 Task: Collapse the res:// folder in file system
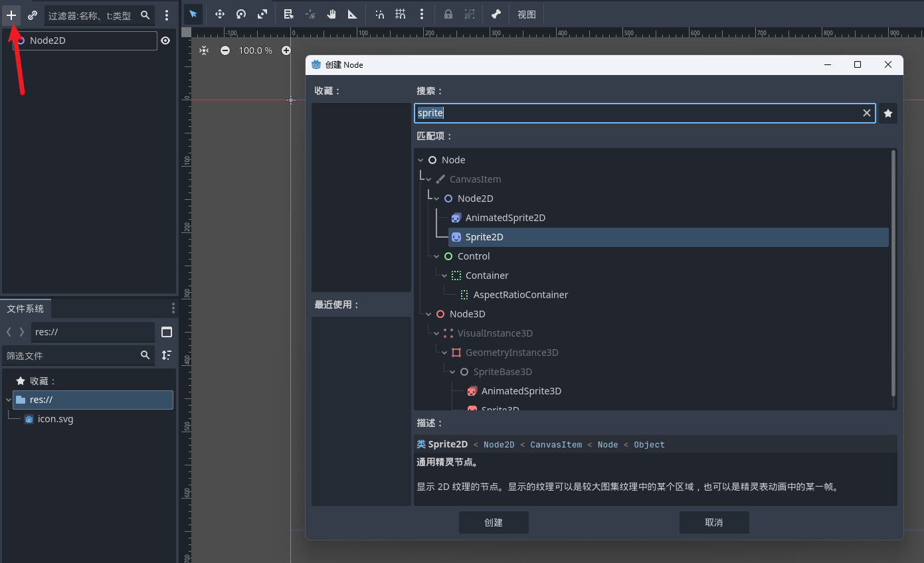tap(8, 400)
